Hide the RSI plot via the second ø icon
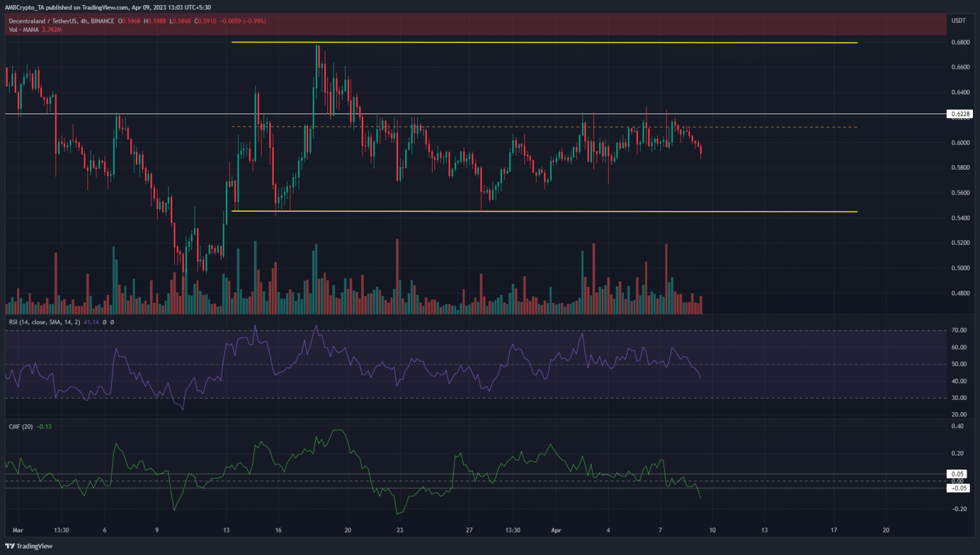 click(112, 322)
